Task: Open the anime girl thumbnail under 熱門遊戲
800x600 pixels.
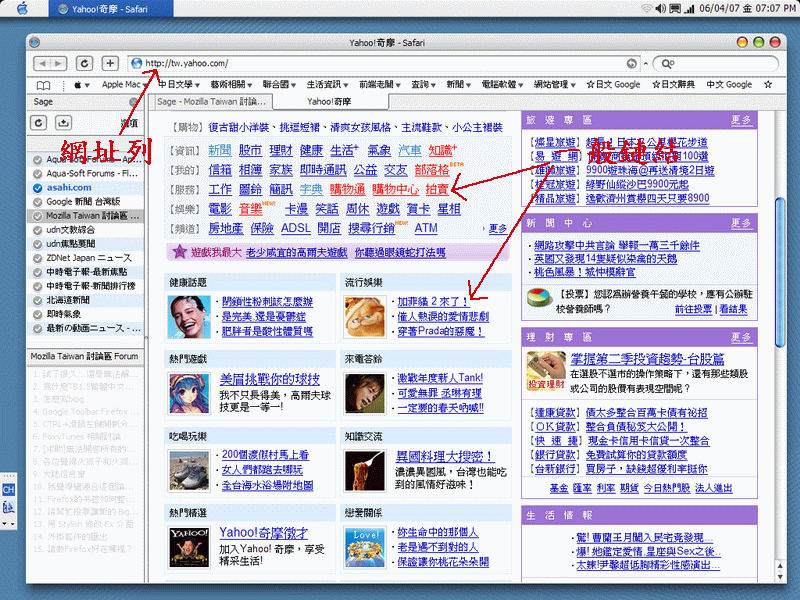Action: (189, 393)
